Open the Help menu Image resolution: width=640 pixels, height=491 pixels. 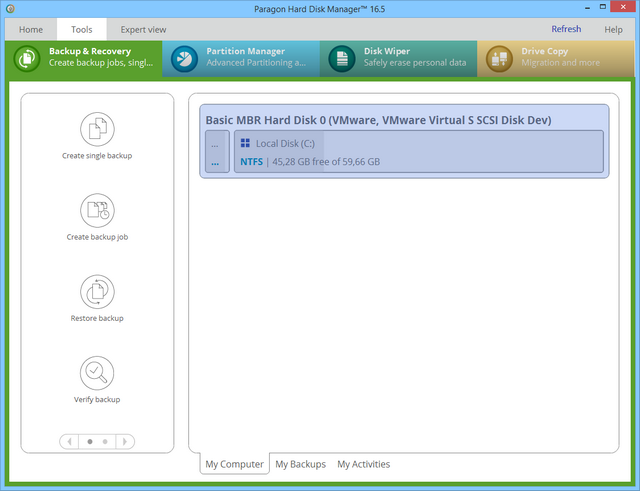pyautogui.click(x=613, y=30)
